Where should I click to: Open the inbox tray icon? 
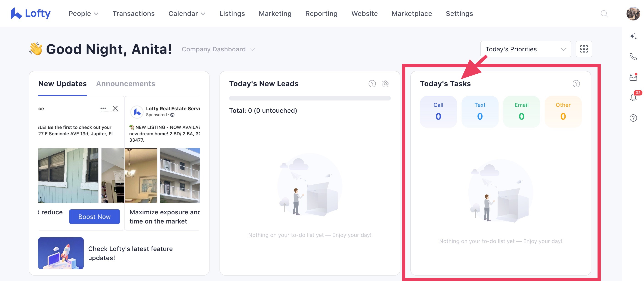[633, 77]
